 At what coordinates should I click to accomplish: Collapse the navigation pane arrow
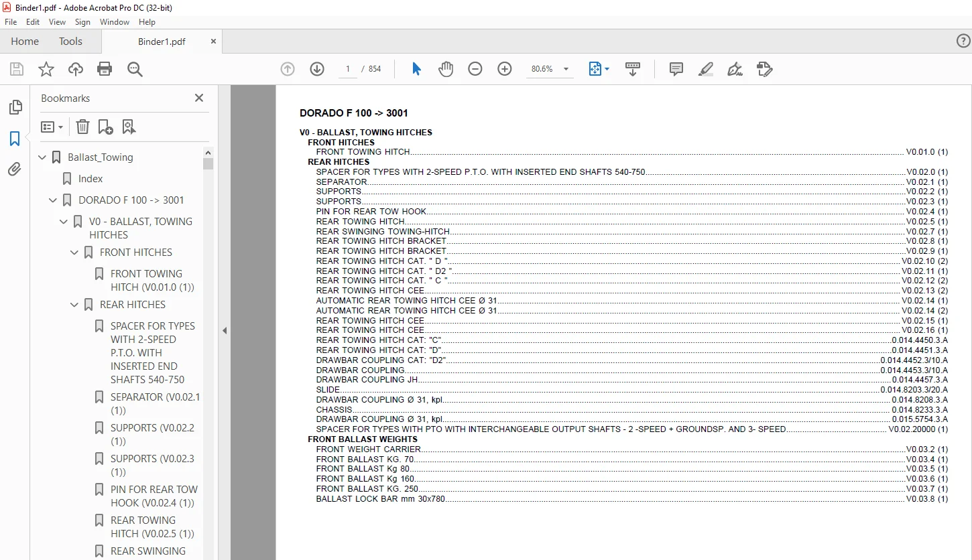click(225, 330)
